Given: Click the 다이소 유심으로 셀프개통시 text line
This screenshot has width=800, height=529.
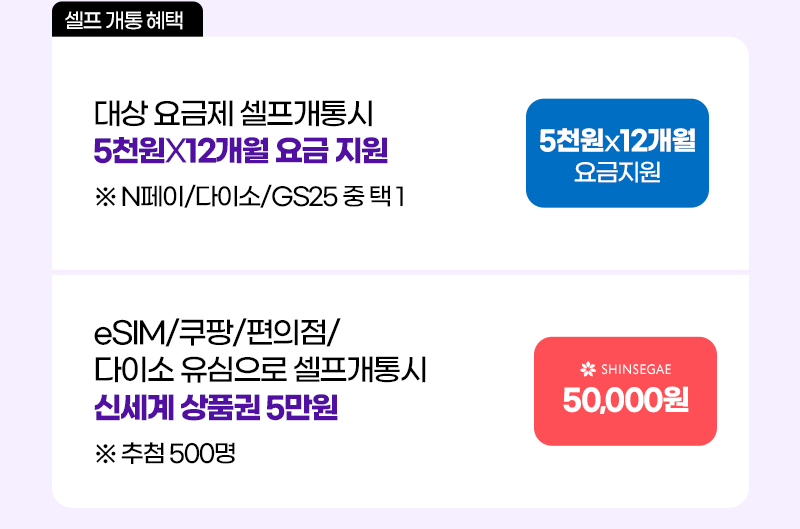Looking at the screenshot, I should click(x=260, y=370).
